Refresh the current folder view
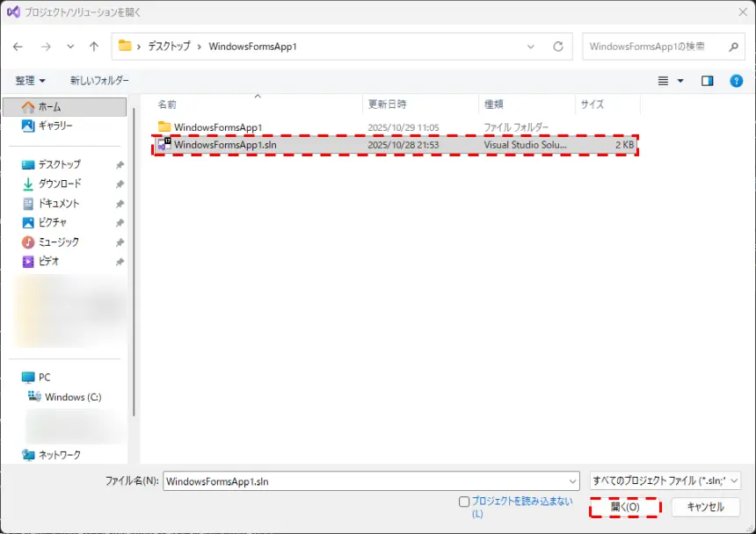756x534 pixels. click(557, 47)
